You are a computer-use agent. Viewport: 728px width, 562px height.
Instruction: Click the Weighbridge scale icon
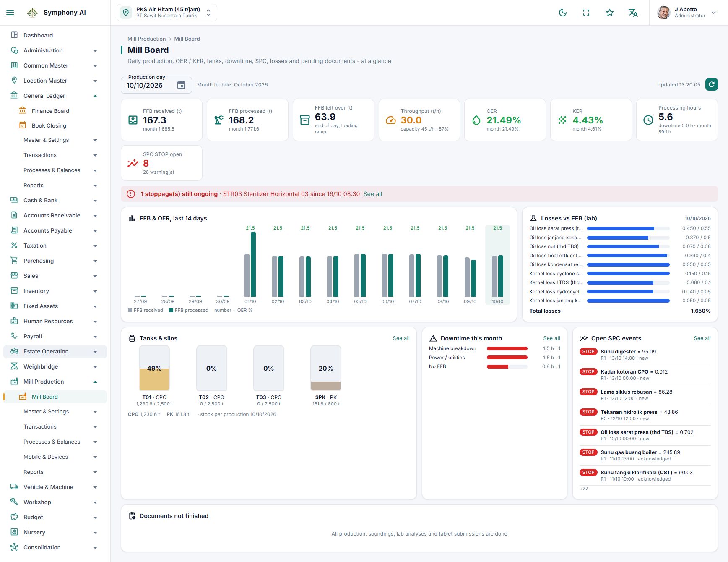[x=14, y=366]
